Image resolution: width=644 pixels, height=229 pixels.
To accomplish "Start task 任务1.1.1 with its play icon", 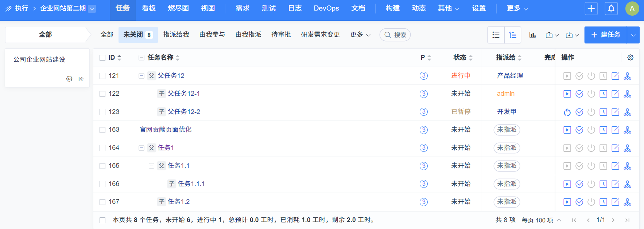I will pyautogui.click(x=567, y=184).
